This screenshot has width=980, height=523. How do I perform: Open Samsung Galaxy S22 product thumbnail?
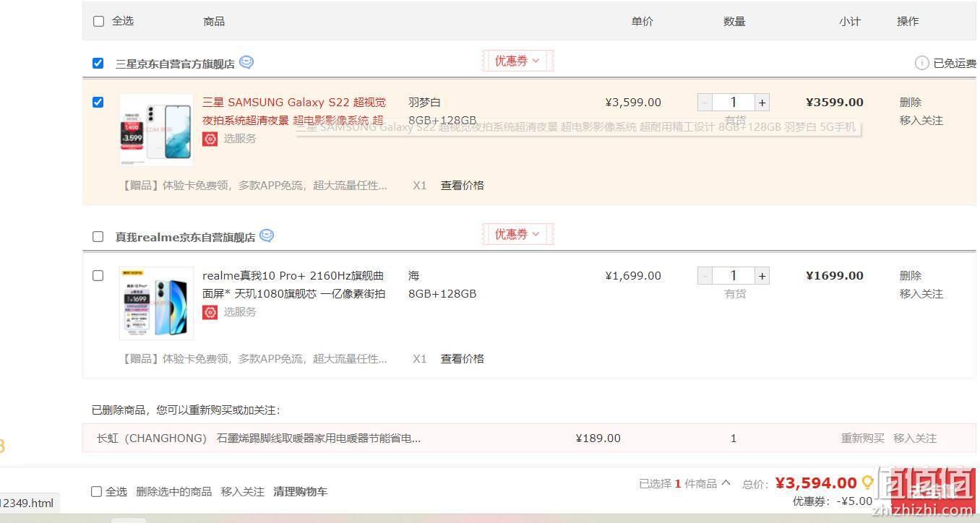156,130
